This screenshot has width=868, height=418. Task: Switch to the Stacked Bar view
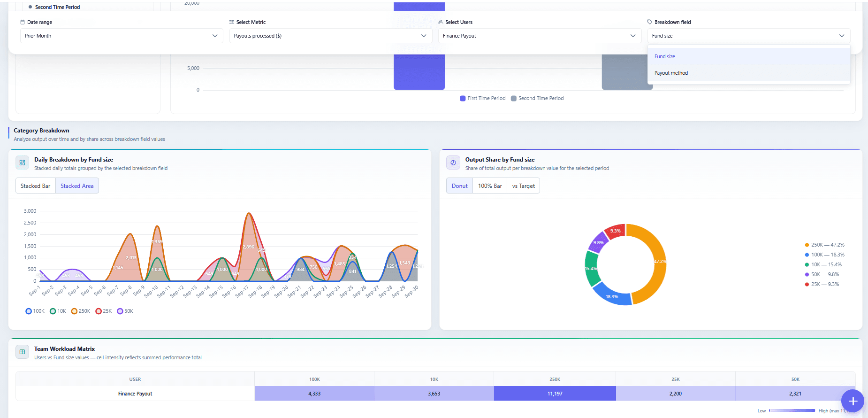coord(36,186)
